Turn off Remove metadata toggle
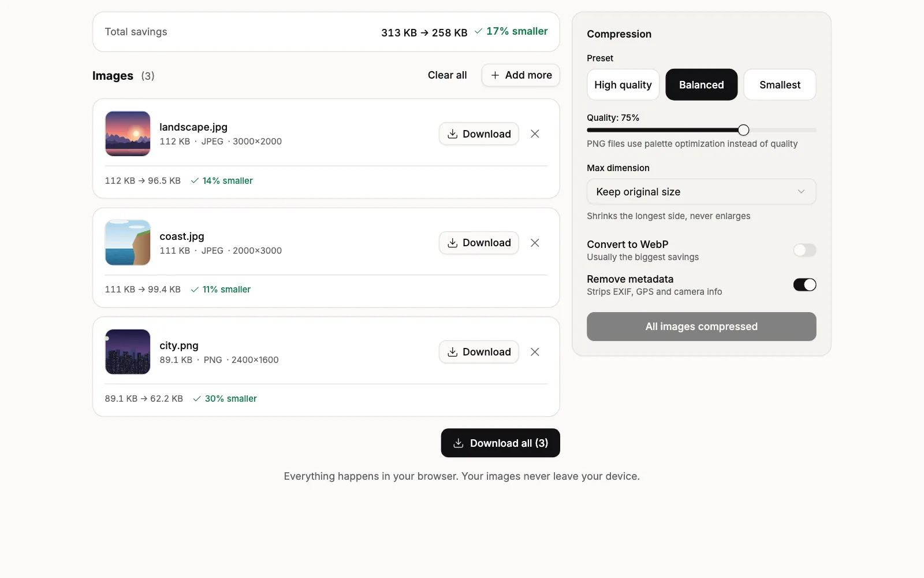Image resolution: width=924 pixels, height=578 pixels. point(804,284)
